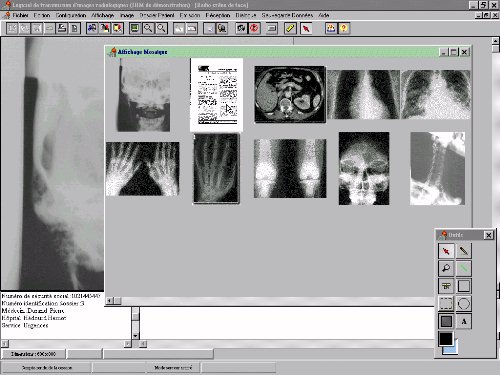Click the yellow ruler toolbar icon
The image size is (500, 375).
(x=290, y=28)
